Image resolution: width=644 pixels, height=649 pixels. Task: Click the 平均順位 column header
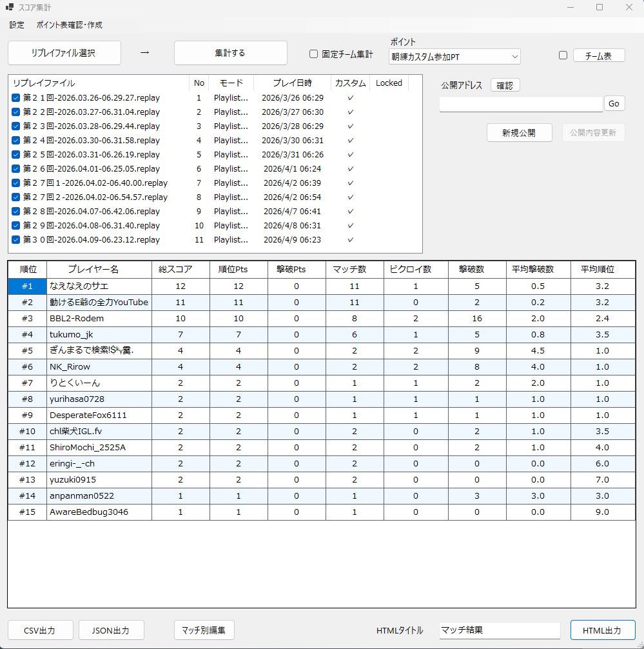click(x=603, y=270)
